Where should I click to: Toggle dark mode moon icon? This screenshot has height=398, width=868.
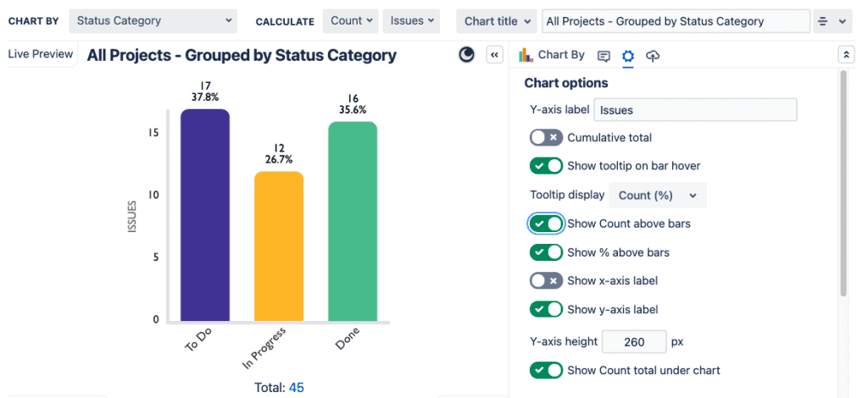coord(466,55)
